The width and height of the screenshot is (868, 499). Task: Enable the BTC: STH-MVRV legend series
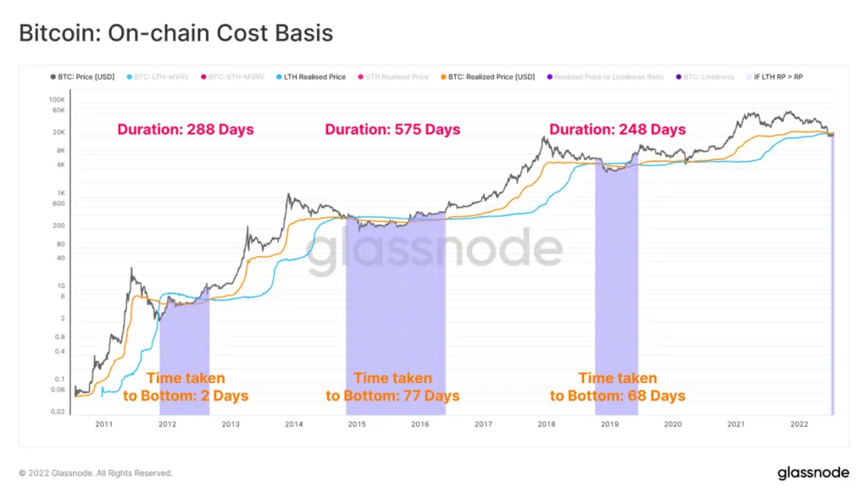point(232,77)
